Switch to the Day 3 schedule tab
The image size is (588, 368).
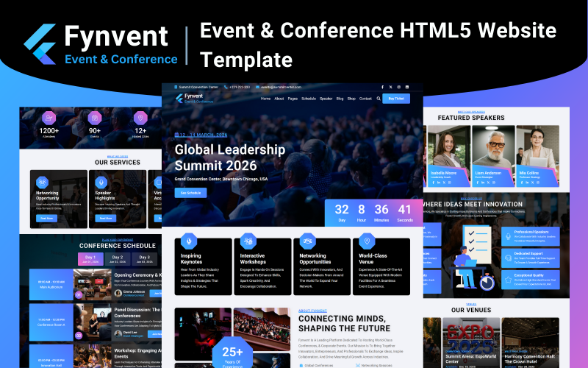[x=144, y=259]
